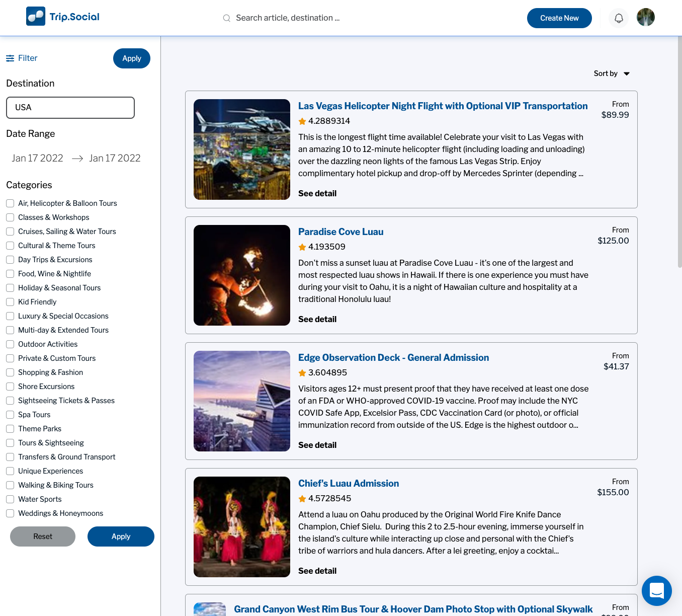Toggle Food, Wine & Nightlife checkbox
The height and width of the screenshot is (616, 682).
pyautogui.click(x=10, y=274)
